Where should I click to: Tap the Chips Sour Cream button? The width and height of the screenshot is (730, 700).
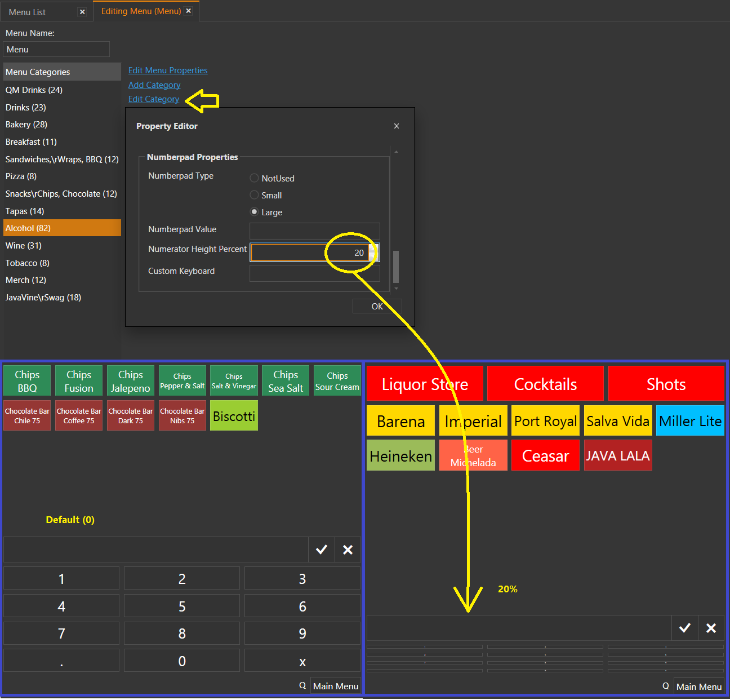coord(337,381)
